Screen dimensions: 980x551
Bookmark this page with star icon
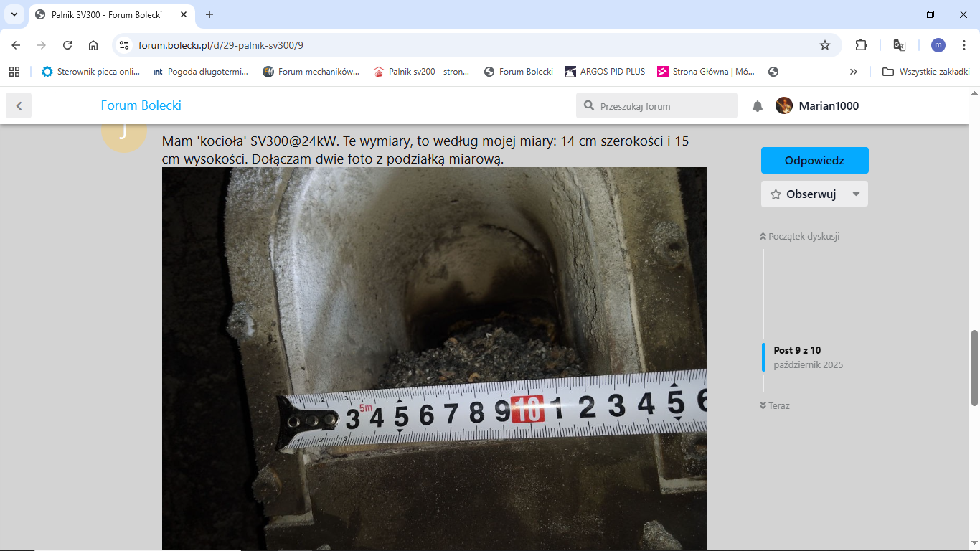tap(825, 45)
